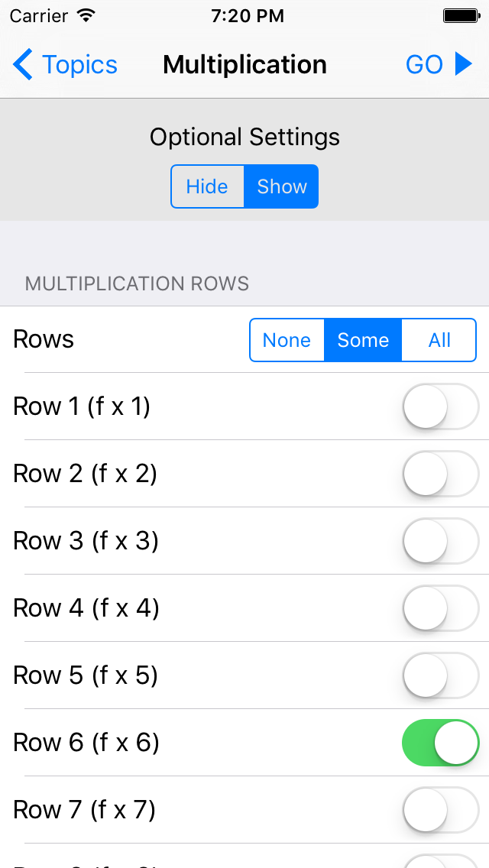Enable the Row 1 (f x 1) switch
This screenshot has height=868, width=489.
pos(441,406)
